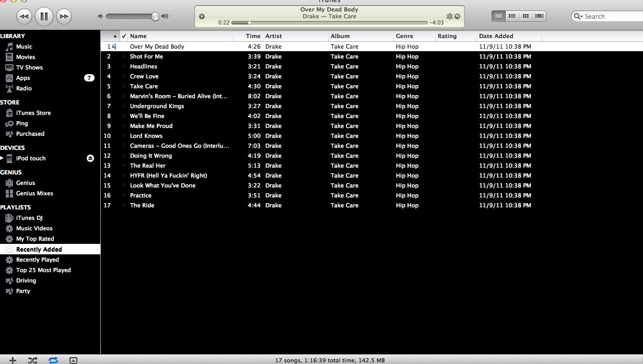The width and height of the screenshot is (643, 364).
Task: Switch to Cover Flow view
Action: tap(540, 16)
